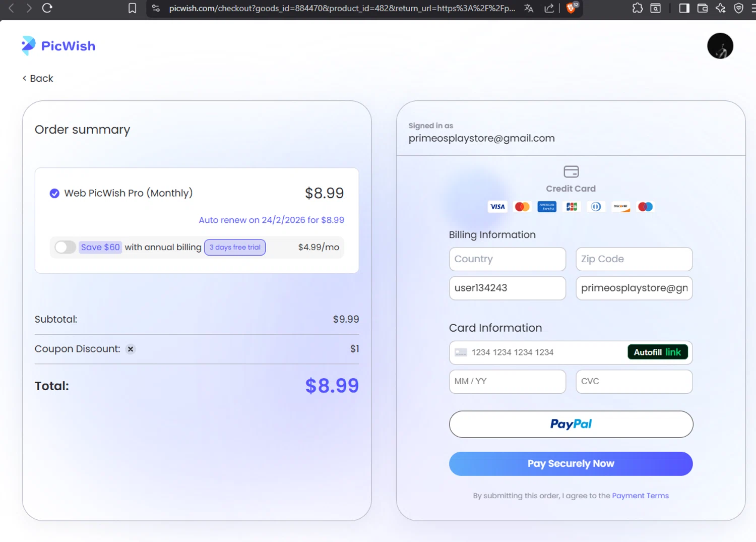Image resolution: width=756 pixels, height=542 pixels.
Task: Open the user profile avatar
Action: 720,46
